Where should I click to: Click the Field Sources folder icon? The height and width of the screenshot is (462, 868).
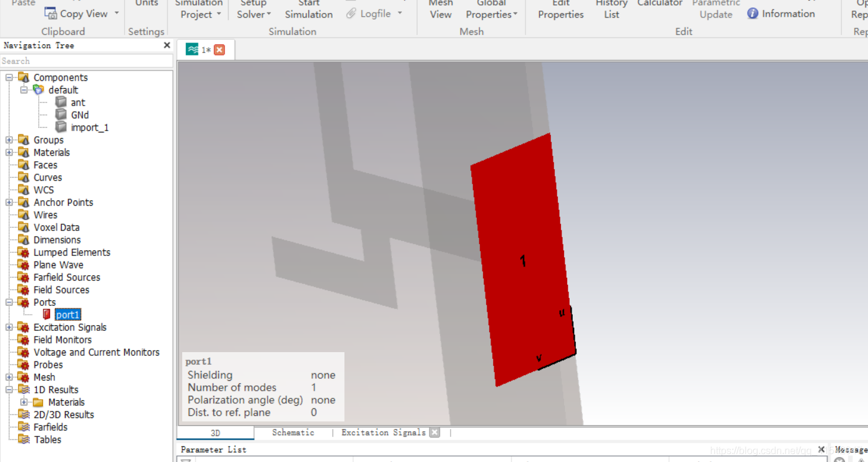[24, 290]
